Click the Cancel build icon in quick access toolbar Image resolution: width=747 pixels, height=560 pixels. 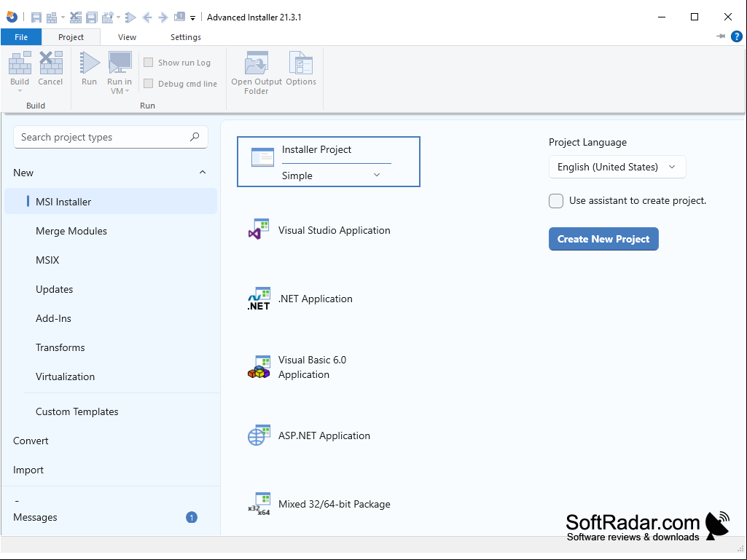[x=76, y=17]
